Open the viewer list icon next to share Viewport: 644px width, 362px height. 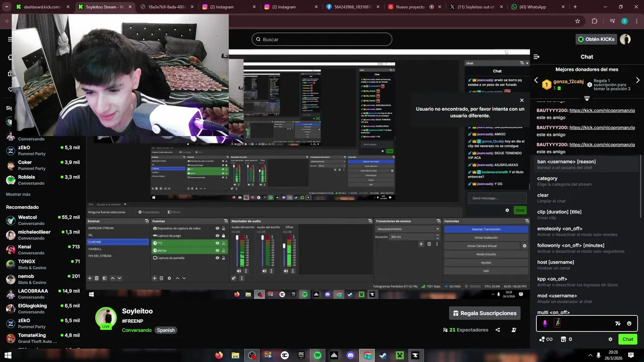(x=514, y=330)
